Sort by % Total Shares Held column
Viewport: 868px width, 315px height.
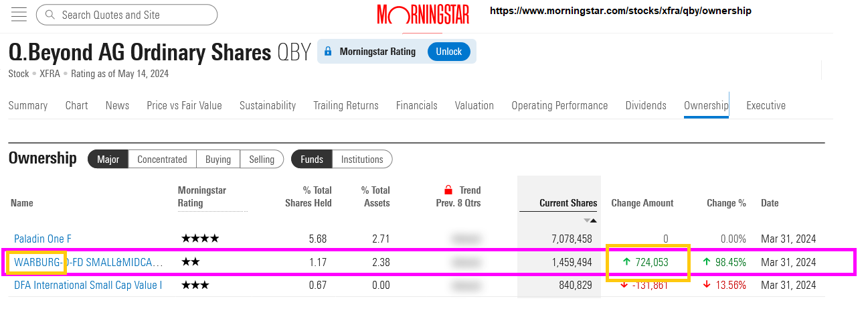[x=309, y=196]
